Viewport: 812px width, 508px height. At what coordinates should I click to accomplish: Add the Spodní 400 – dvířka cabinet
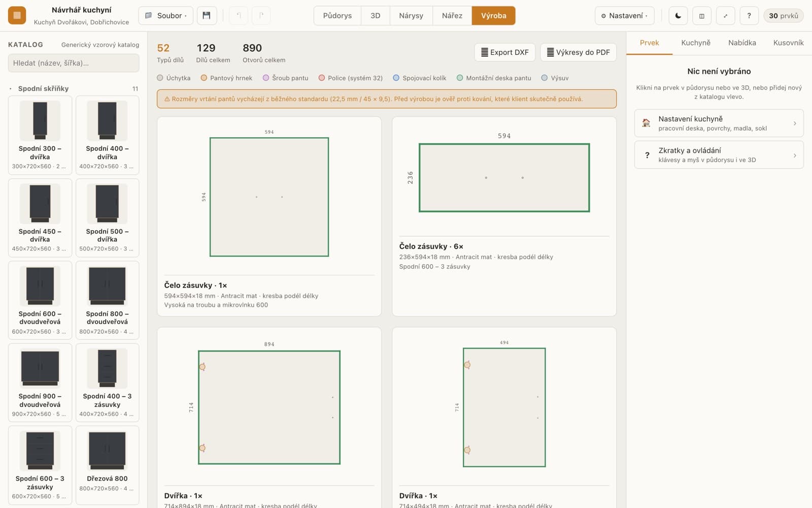(x=107, y=135)
